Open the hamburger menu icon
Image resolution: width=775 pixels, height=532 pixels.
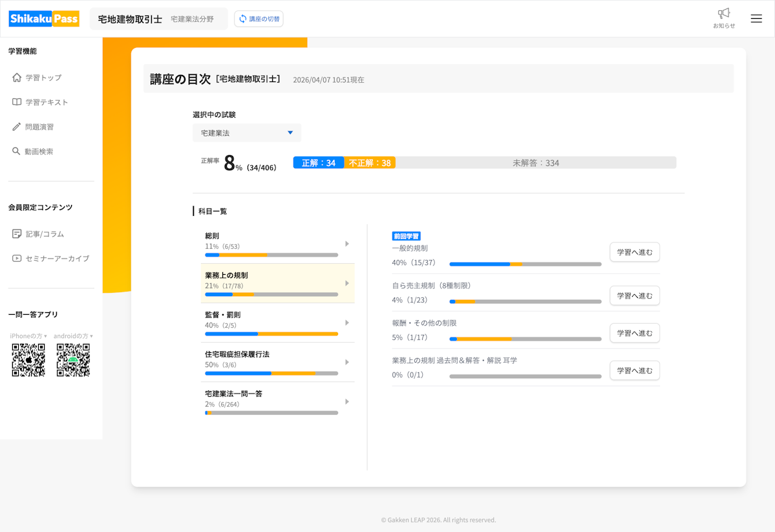point(756,19)
